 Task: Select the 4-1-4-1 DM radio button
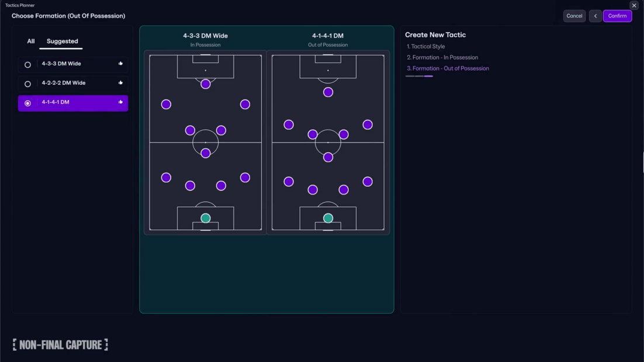tap(27, 103)
